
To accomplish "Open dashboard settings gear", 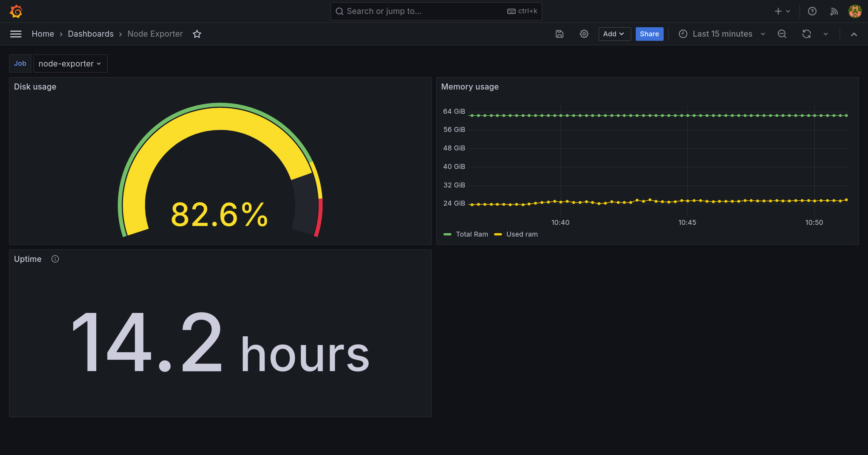I will (584, 34).
